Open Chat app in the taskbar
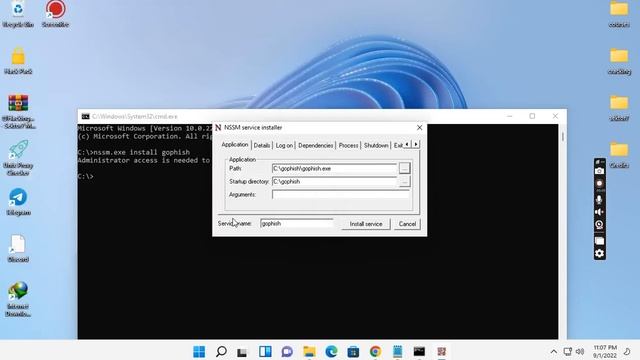The image size is (640, 360). 287,351
